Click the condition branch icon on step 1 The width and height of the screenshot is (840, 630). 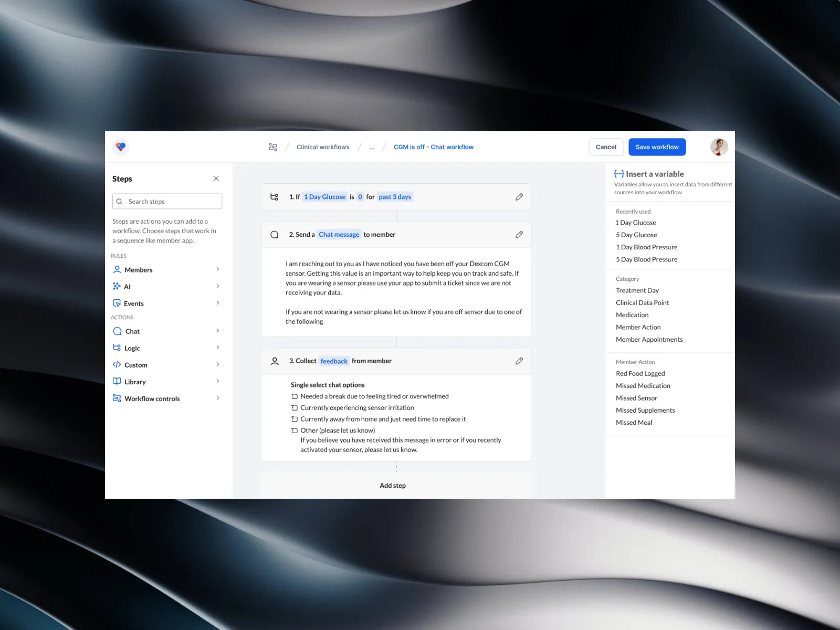pos(274,197)
